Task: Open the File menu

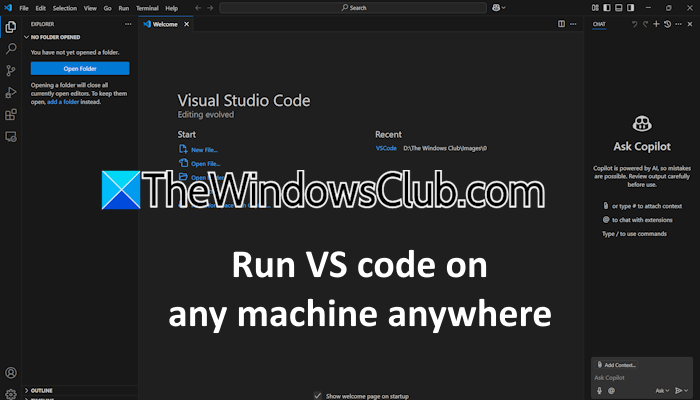Action: [x=24, y=8]
